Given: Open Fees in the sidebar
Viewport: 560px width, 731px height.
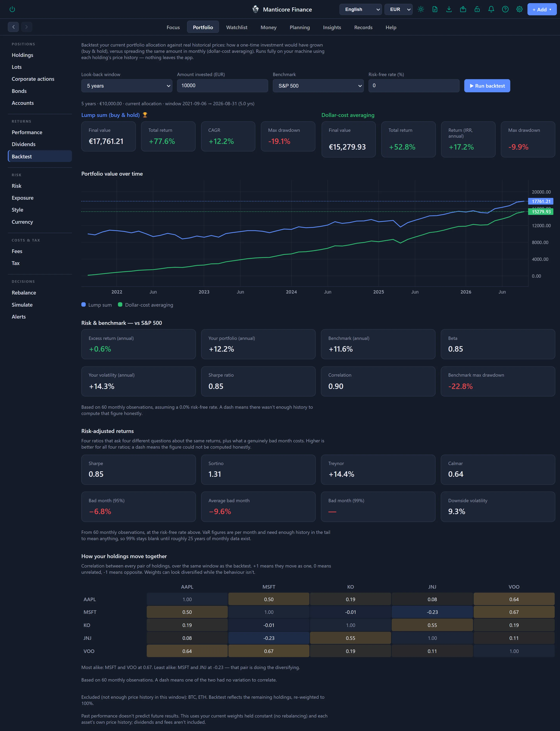Looking at the screenshot, I should tap(40, 251).
